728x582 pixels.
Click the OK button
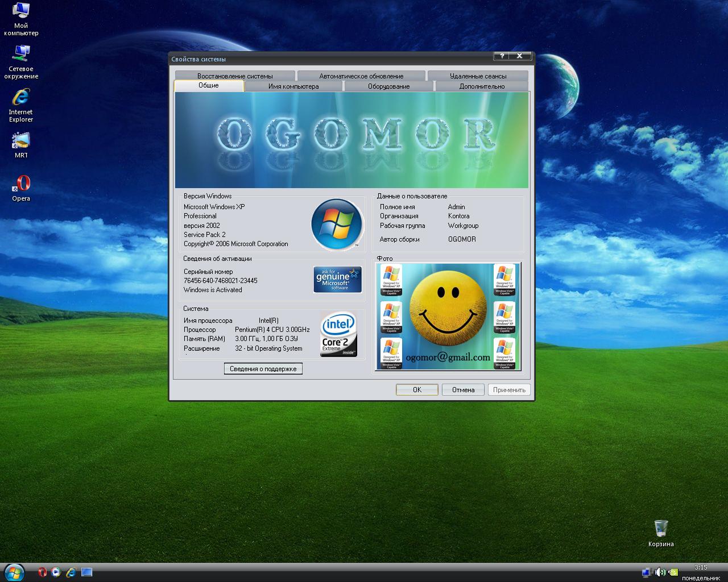point(417,390)
